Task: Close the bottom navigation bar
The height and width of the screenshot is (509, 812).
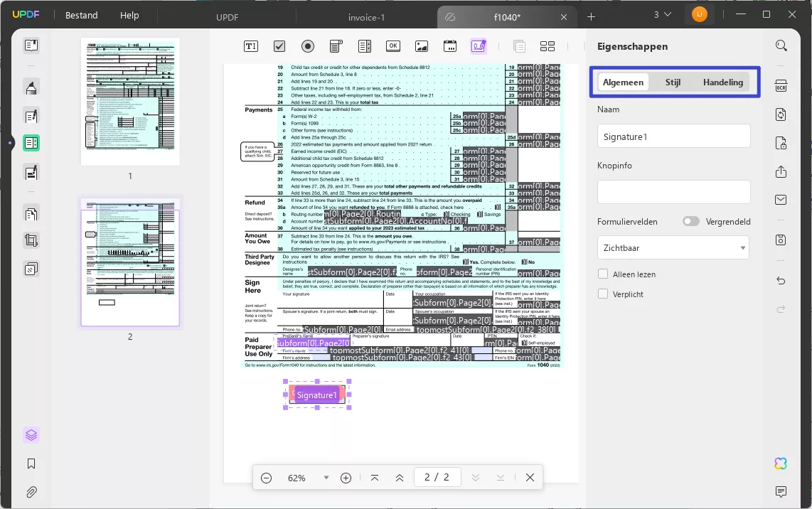Action: [x=530, y=478]
